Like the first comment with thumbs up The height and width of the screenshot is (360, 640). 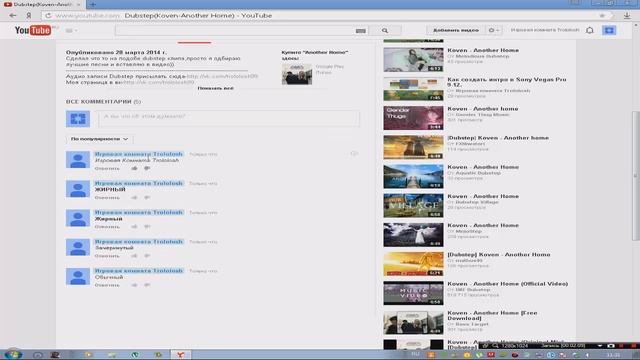(x=134, y=168)
